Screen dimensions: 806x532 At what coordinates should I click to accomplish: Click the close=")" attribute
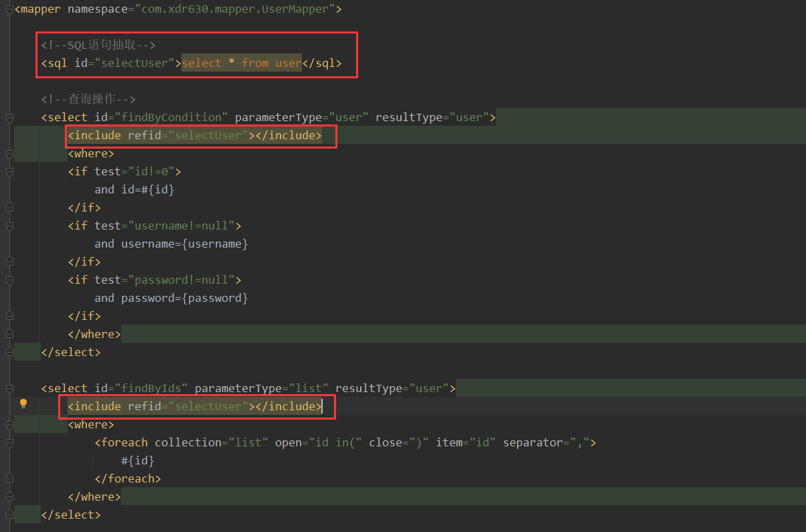pos(399,442)
